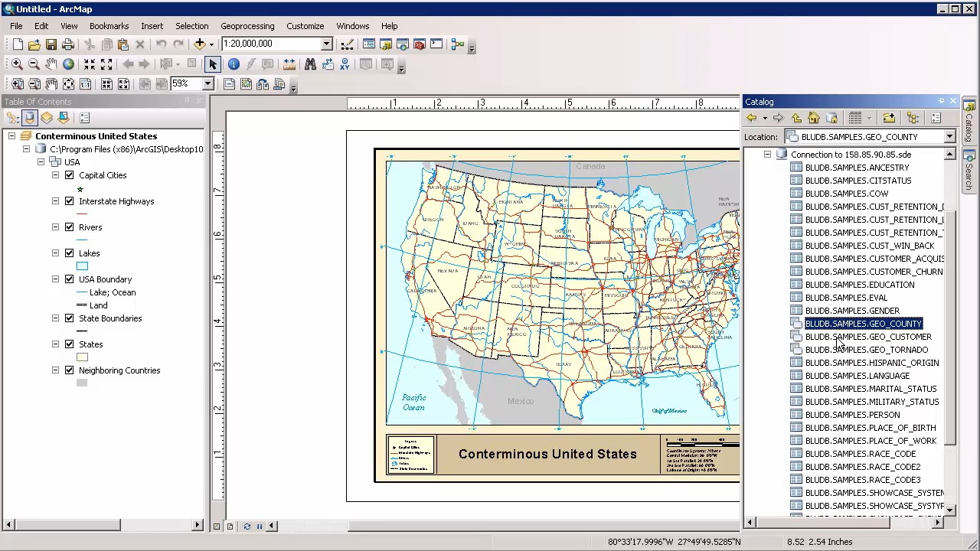Click List By Visibility icon
980x551 pixels.
47,118
